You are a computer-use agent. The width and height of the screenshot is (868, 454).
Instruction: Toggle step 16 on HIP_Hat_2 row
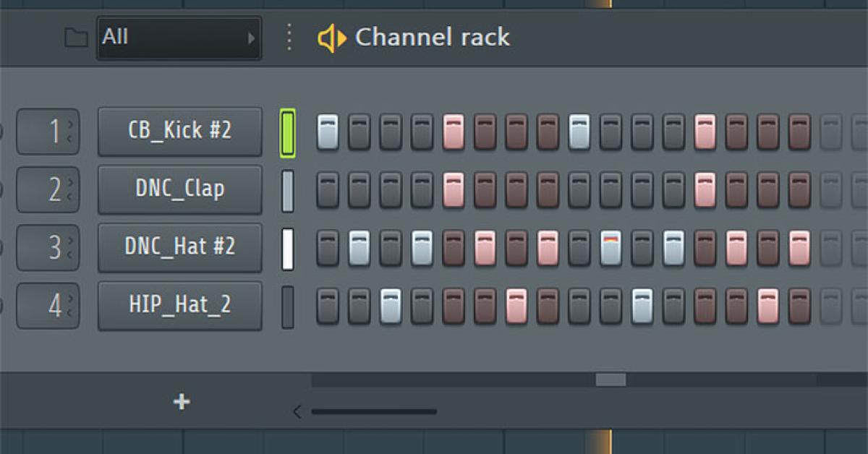pos(800,305)
